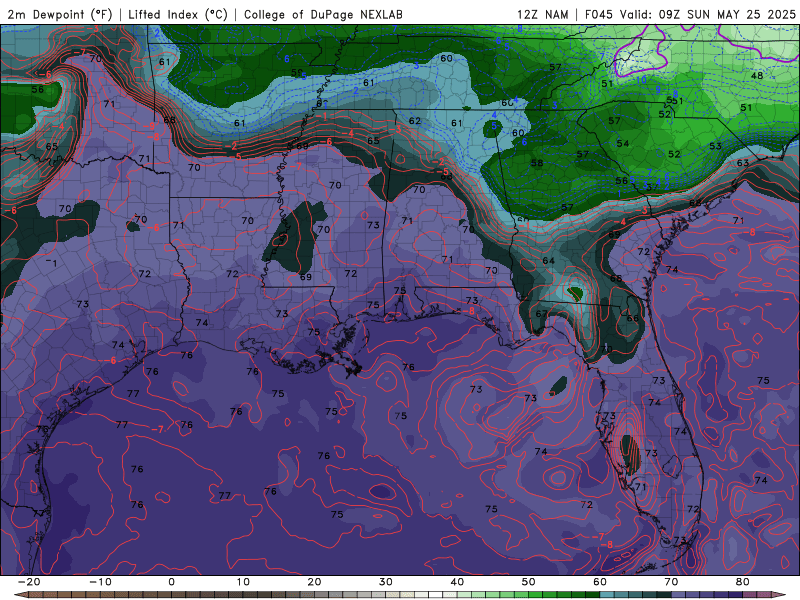The width and height of the screenshot is (800, 600).
Task: Click the white section of the color bar
Action: 436,595
